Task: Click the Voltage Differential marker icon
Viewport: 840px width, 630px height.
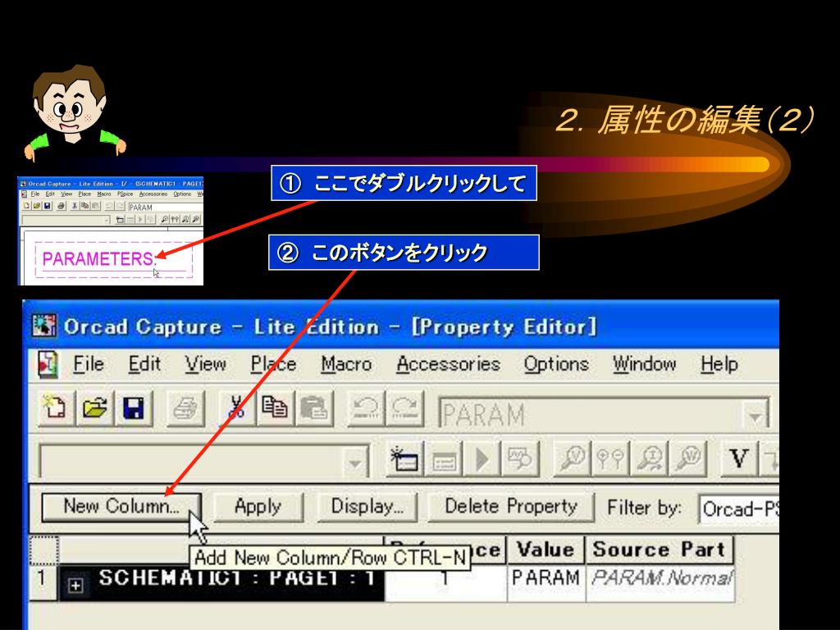Action: 610,459
